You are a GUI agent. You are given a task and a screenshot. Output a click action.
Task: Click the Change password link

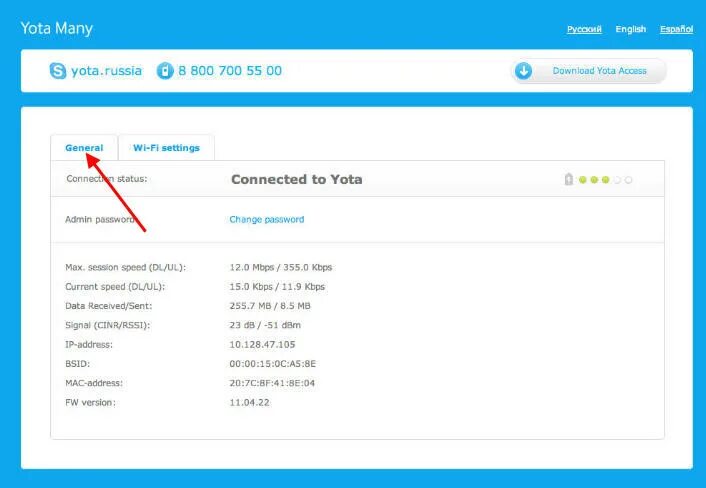tap(267, 219)
